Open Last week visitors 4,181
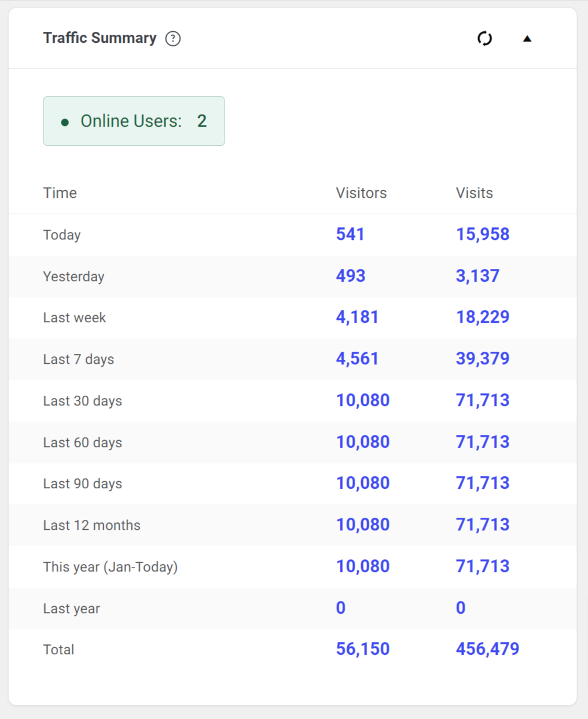This screenshot has width=588, height=719. (x=357, y=317)
